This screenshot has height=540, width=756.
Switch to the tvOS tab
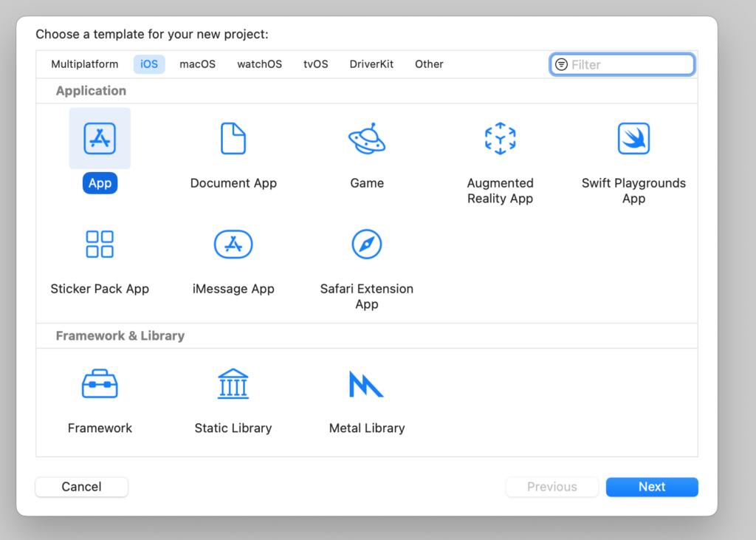(316, 64)
